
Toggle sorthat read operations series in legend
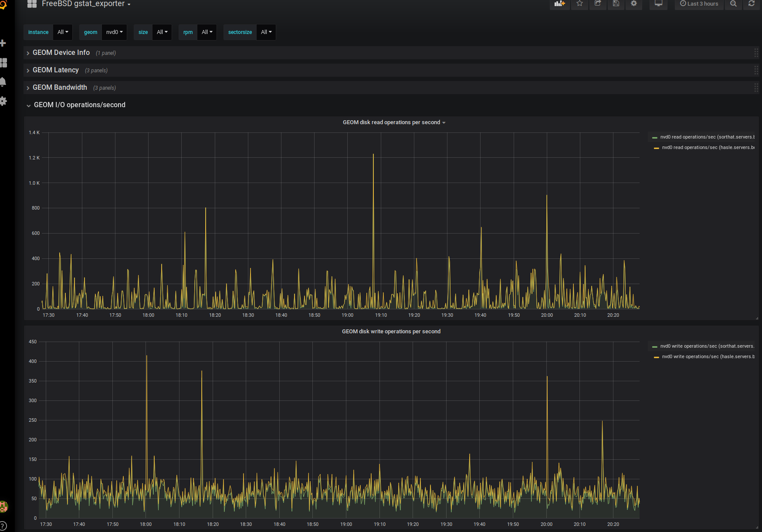tap(707, 137)
